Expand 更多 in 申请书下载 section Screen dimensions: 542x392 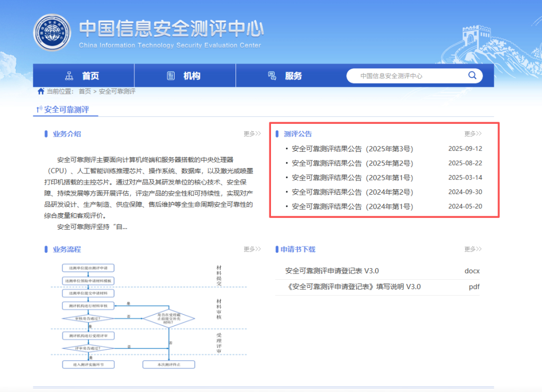(x=473, y=249)
